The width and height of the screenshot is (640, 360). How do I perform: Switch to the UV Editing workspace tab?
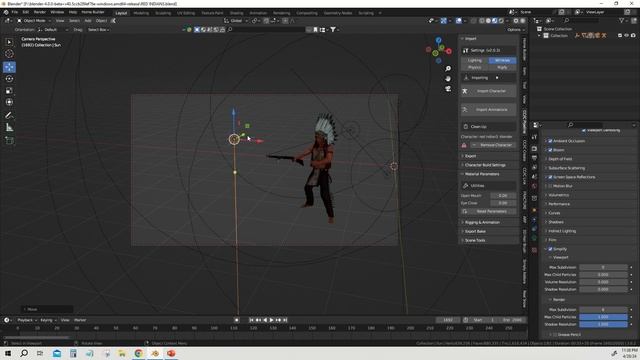[186, 13]
